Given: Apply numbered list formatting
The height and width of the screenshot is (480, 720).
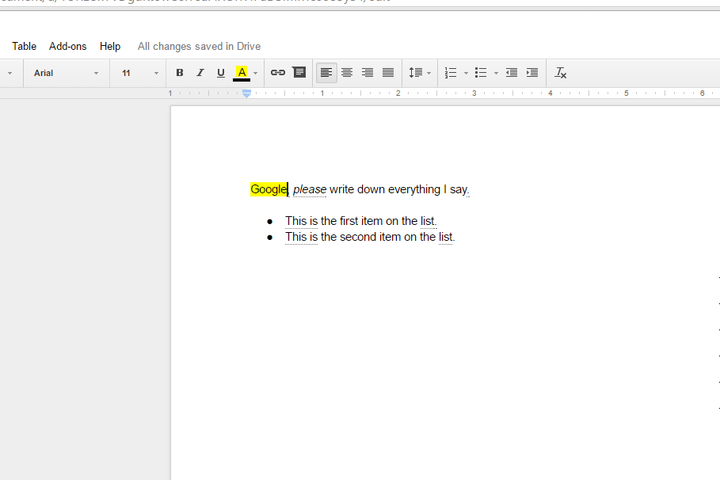Looking at the screenshot, I should coord(451,73).
